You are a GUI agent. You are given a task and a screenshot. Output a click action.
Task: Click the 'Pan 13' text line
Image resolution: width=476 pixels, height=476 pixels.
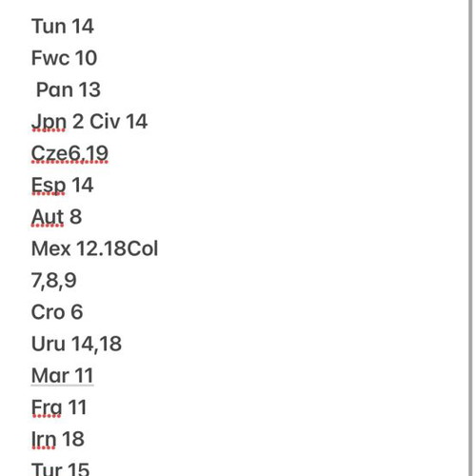[x=69, y=89]
